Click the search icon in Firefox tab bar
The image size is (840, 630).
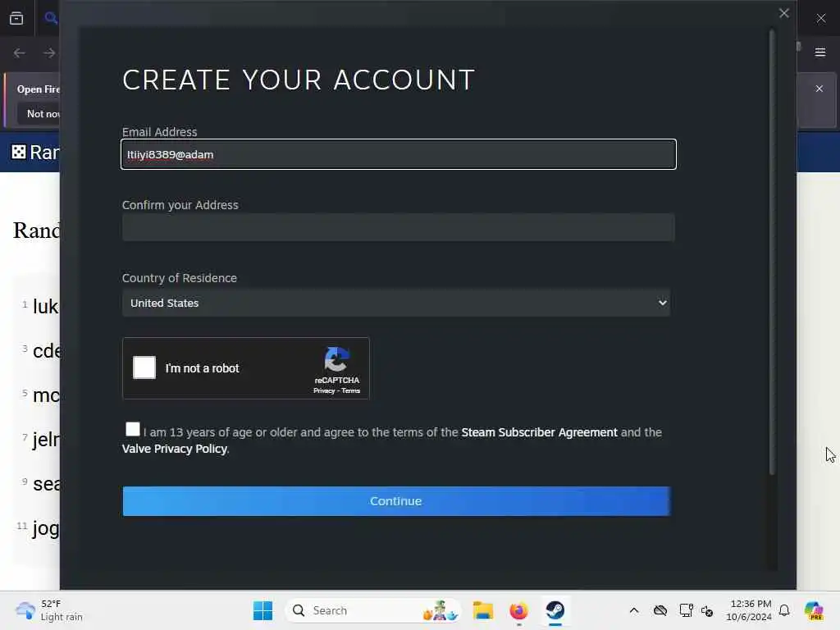click(51, 18)
